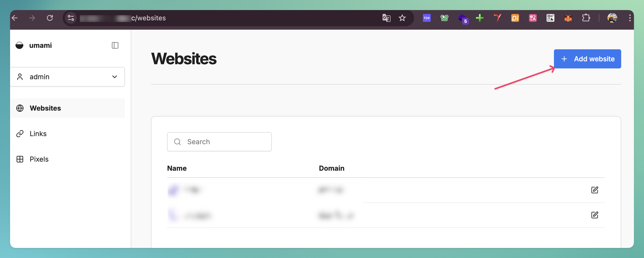Collapse the sidebar using panel toggle icon
The image size is (644, 258).
point(115,45)
